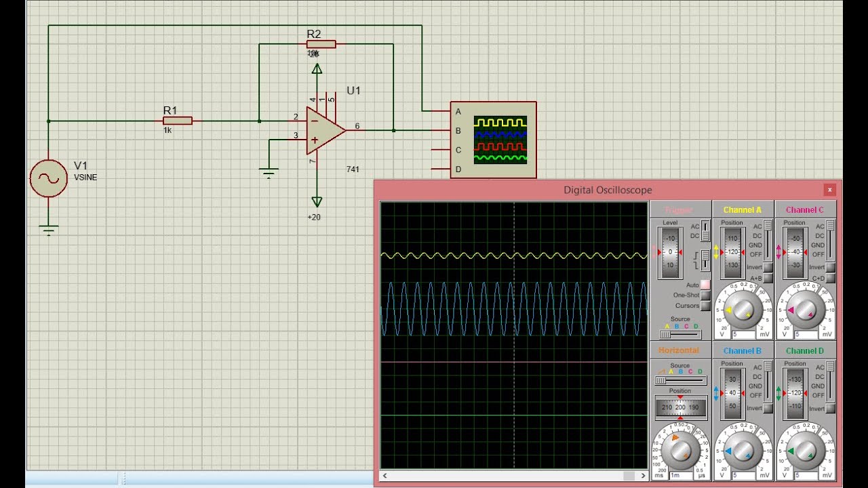Select feedback resistor R2
This screenshot has width=868, height=488.
pyautogui.click(x=321, y=44)
